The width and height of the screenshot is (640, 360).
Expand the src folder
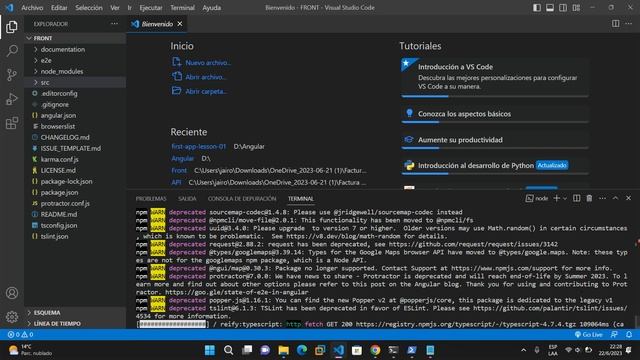[x=75, y=82]
